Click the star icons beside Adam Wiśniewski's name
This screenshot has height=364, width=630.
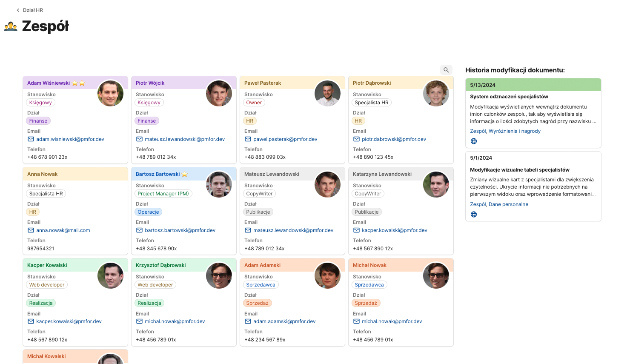78,83
